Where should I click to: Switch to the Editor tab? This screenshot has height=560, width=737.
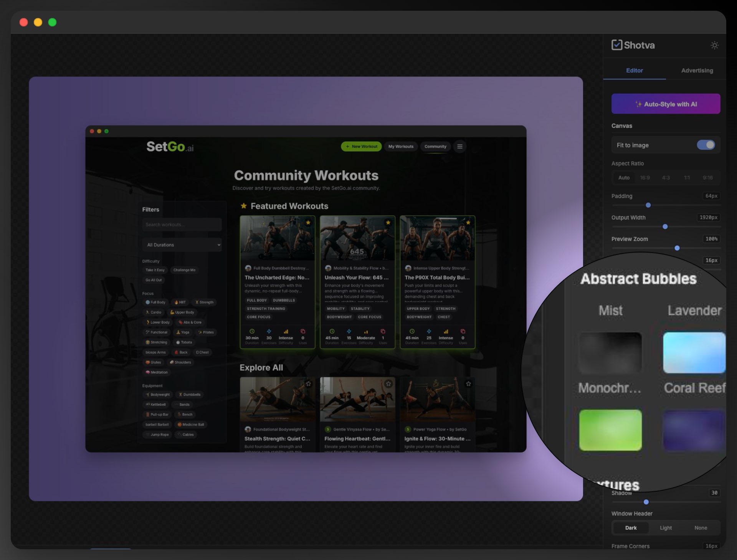pyautogui.click(x=634, y=71)
